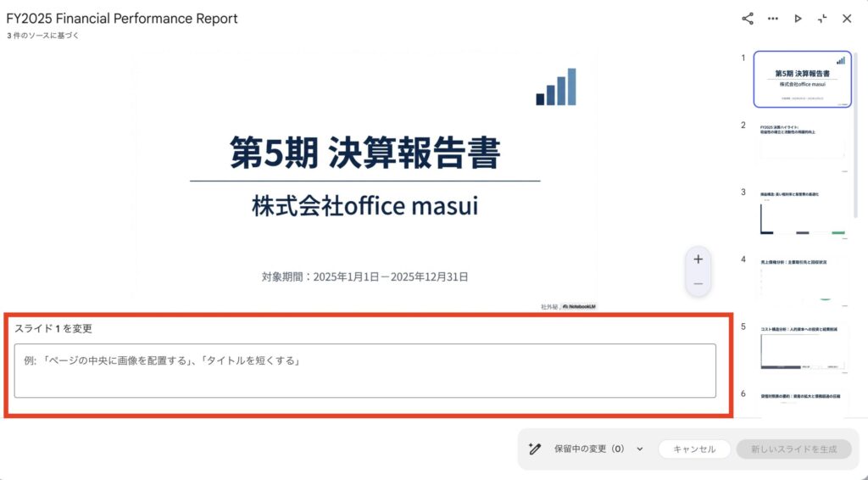Choose slide 4 thumbnail 売上債権分析
This screenshot has width=868, height=480.
click(x=802, y=279)
